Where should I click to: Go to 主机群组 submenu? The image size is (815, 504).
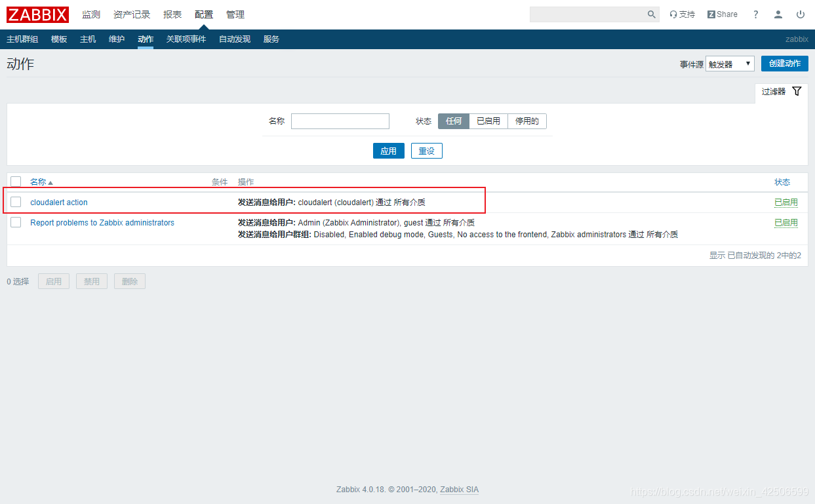[22, 39]
